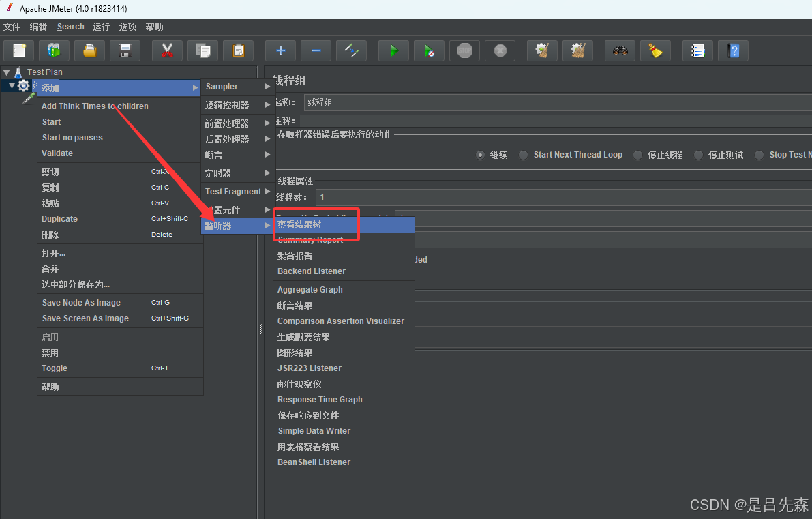Choose BeanShell Listener entry
The height and width of the screenshot is (519, 812).
[x=344, y=462]
